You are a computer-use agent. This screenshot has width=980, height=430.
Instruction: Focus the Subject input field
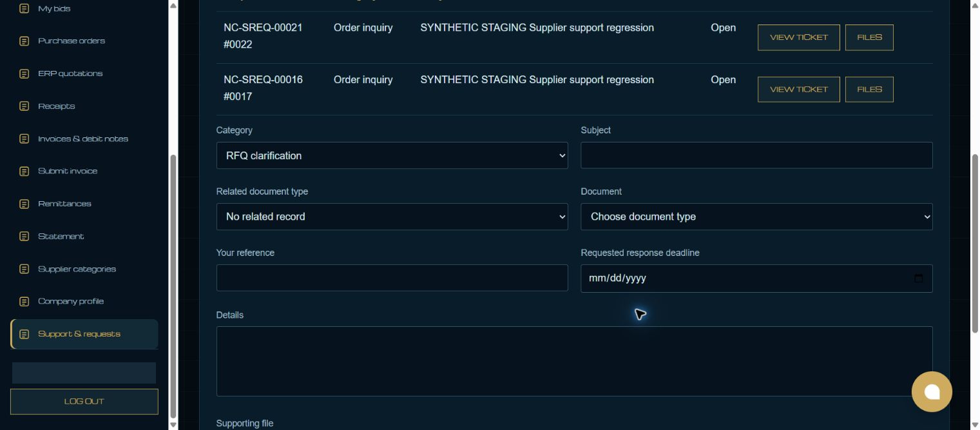point(756,155)
